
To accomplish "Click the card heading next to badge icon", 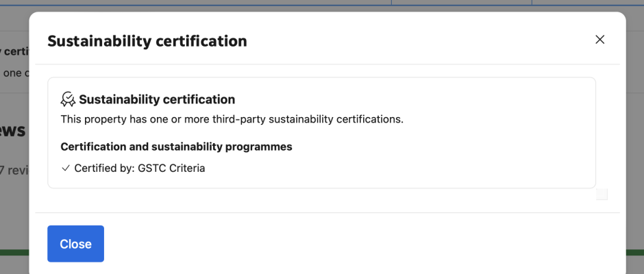I will click(x=157, y=99).
